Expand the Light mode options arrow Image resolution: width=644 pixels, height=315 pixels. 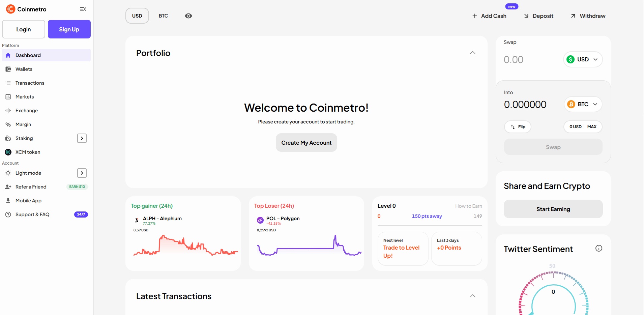click(x=82, y=173)
